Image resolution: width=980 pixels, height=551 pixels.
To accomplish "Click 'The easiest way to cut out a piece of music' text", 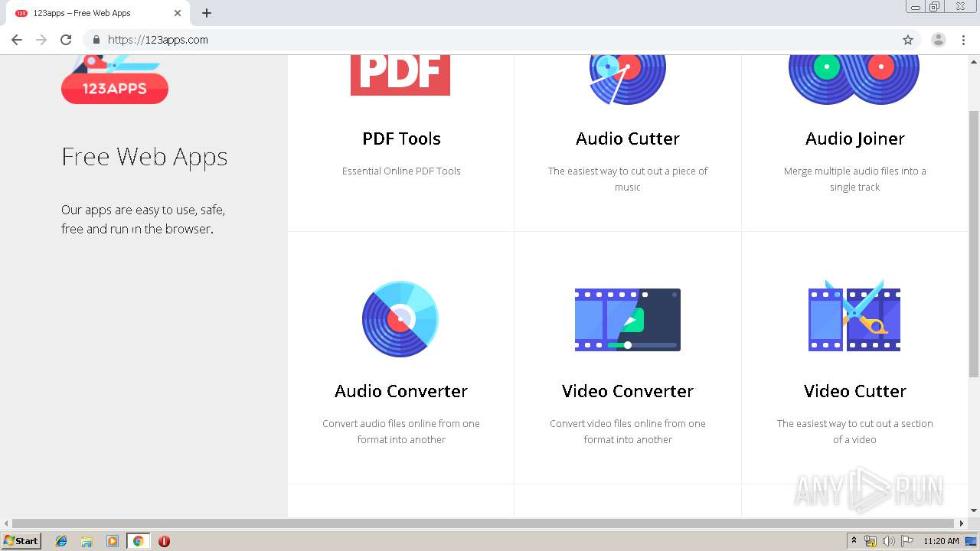I will (628, 179).
